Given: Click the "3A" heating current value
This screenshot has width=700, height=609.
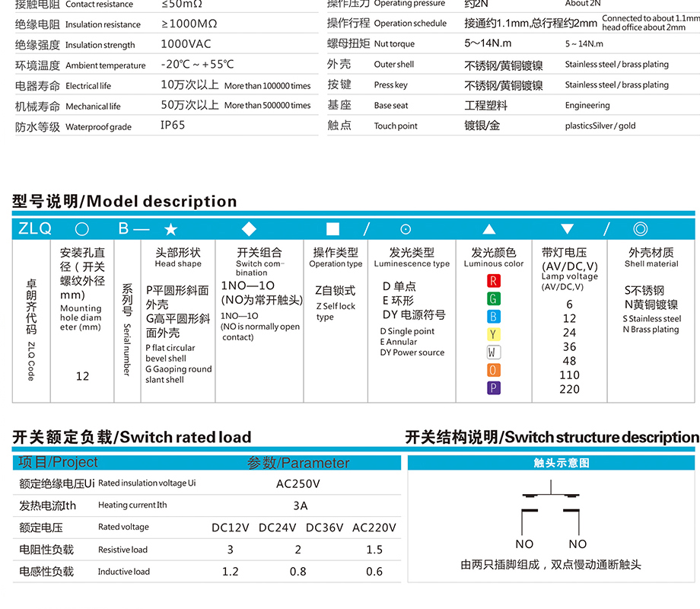Looking at the screenshot, I should [x=301, y=505].
